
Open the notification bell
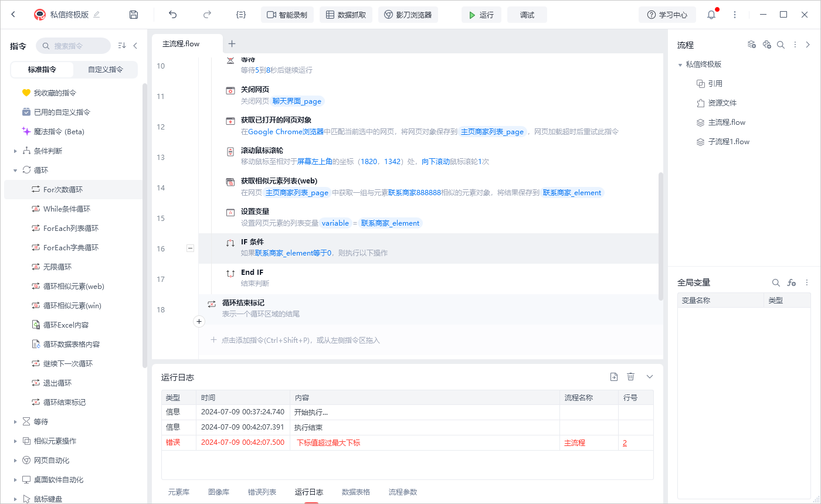(711, 15)
